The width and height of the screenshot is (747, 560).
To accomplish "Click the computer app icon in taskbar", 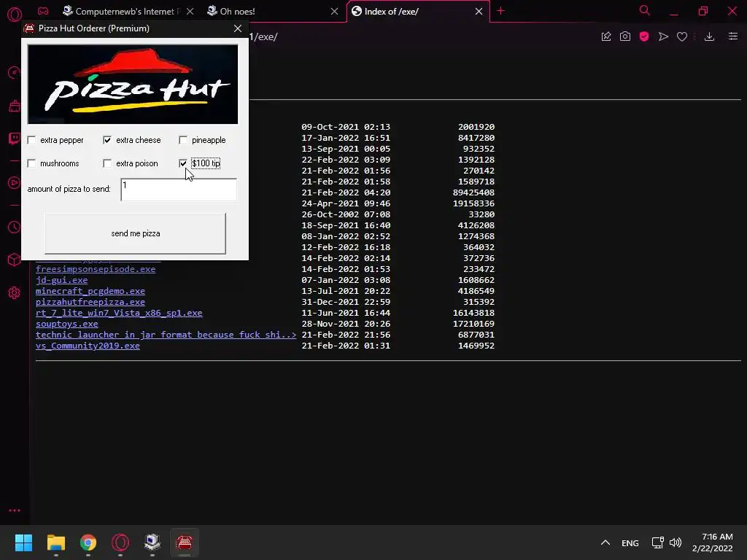I will (152, 542).
